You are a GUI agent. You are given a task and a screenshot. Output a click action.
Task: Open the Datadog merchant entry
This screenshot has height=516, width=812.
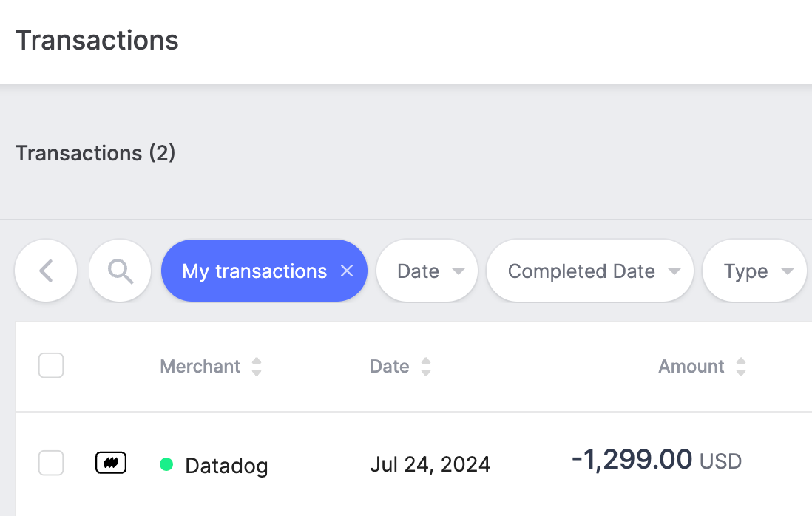pyautogui.click(x=226, y=466)
